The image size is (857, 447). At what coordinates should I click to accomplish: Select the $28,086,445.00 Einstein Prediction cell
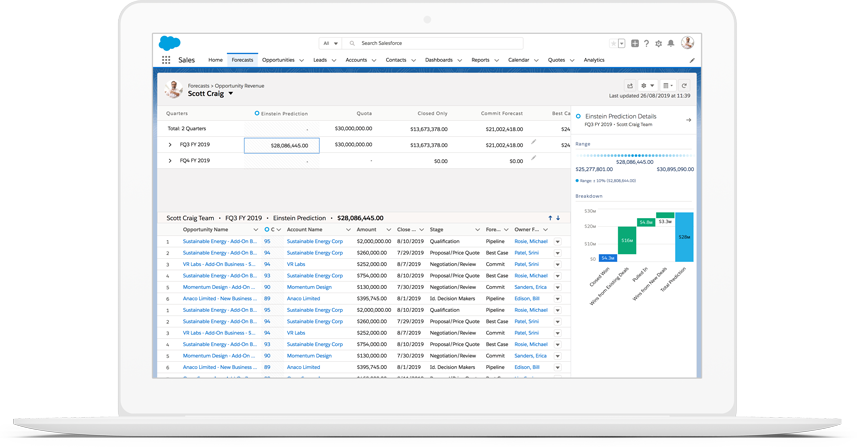coord(281,145)
